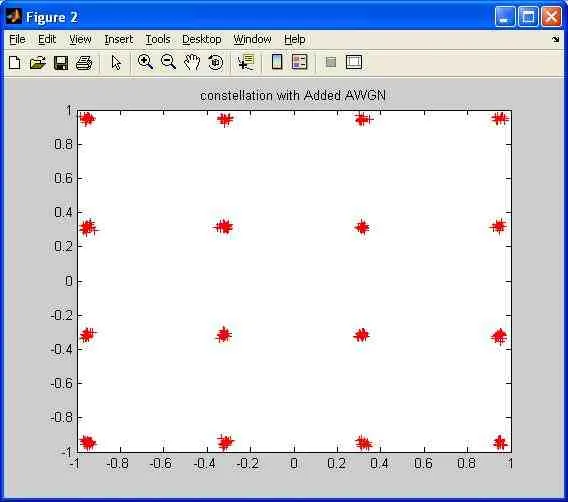568x502 pixels.
Task: Click the MATLAB logo in the title bar
Action: coord(14,16)
